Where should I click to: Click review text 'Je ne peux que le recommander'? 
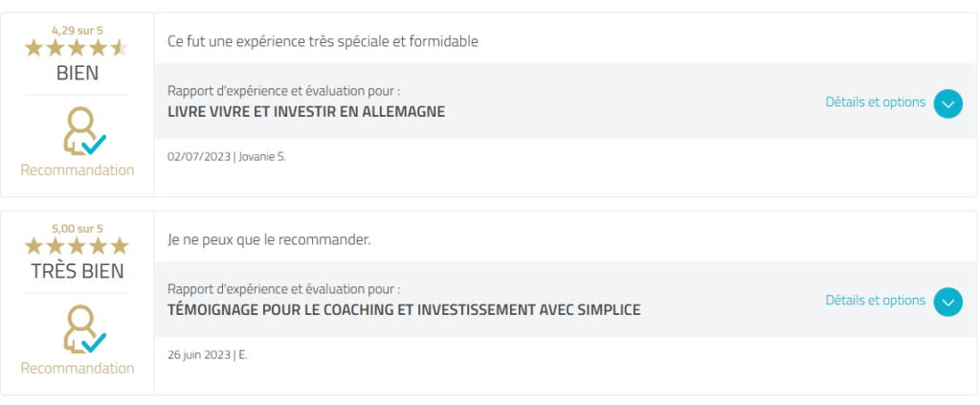click(x=269, y=239)
